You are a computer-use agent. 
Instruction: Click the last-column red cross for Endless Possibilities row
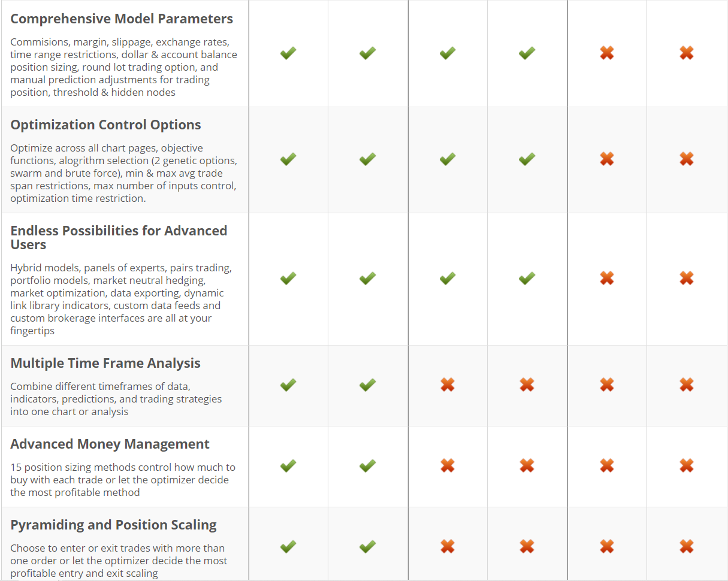tap(687, 279)
